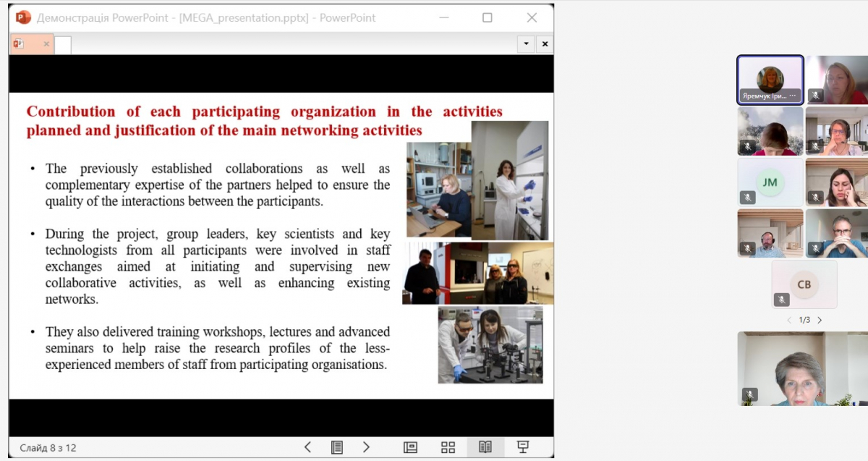Screen dimensions: 868x461
Task: Click the slide title 'Contribution of each participating organization'
Action: coord(265,121)
